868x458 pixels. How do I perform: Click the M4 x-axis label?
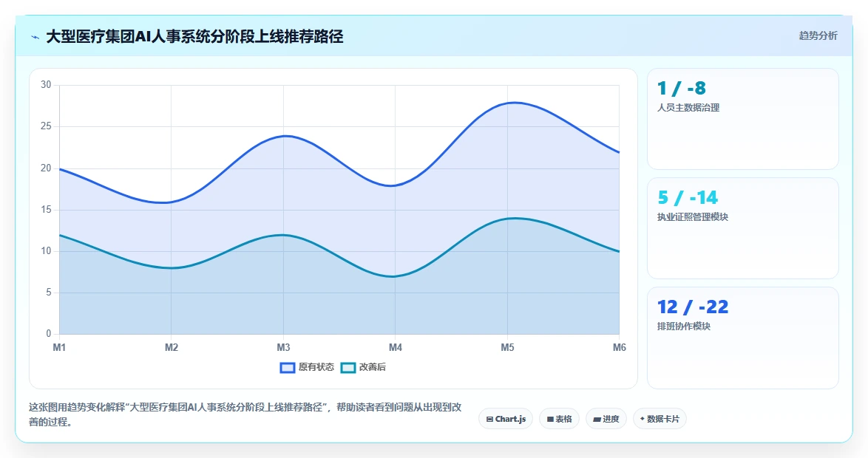396,347
